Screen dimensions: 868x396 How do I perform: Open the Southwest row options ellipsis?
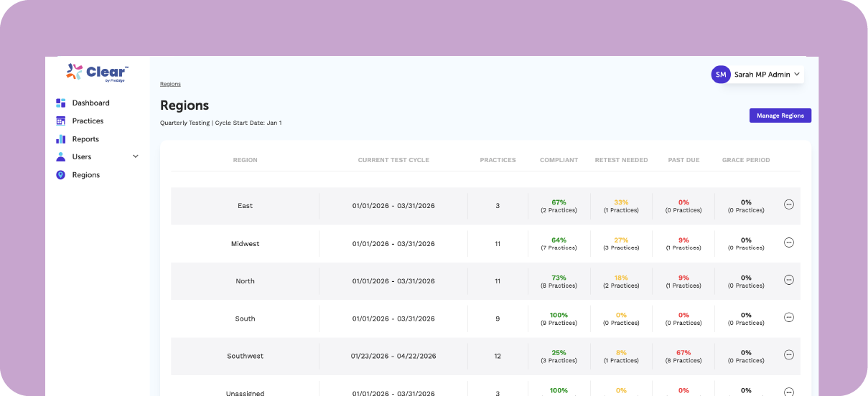(x=789, y=354)
